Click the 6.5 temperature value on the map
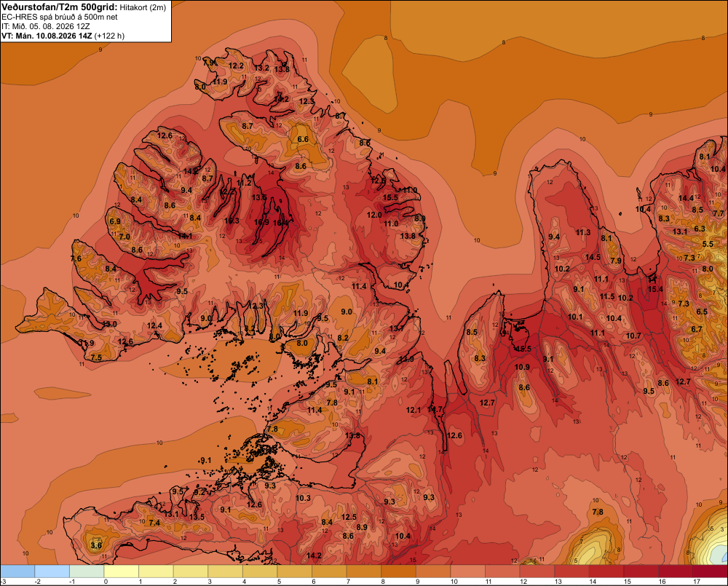This screenshot has height=586, width=728. point(702,312)
